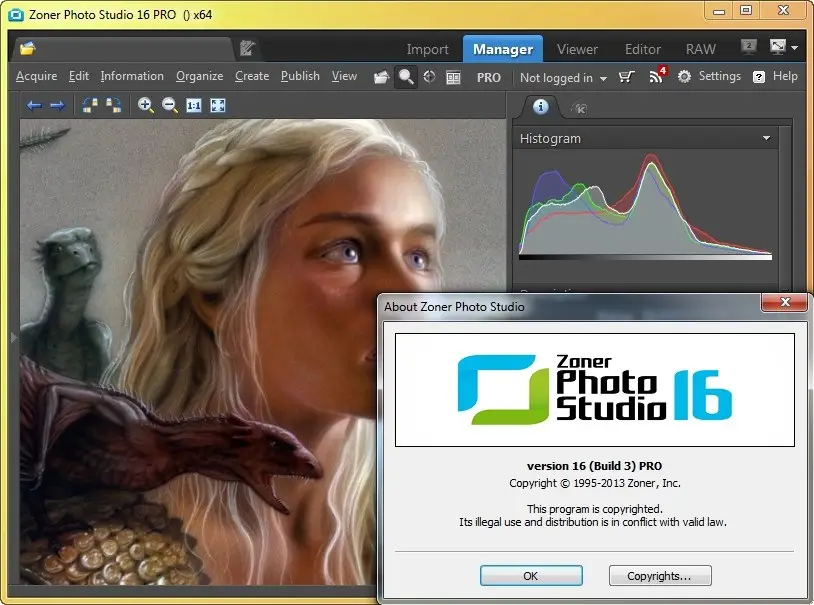Go back with the left blue arrow
The height and width of the screenshot is (605, 814).
click(34, 105)
